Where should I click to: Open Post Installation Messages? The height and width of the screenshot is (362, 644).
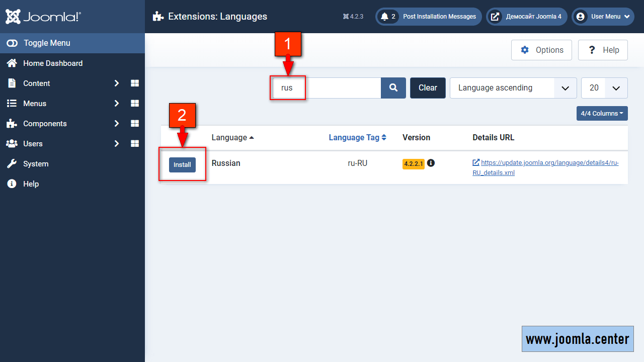(x=429, y=17)
